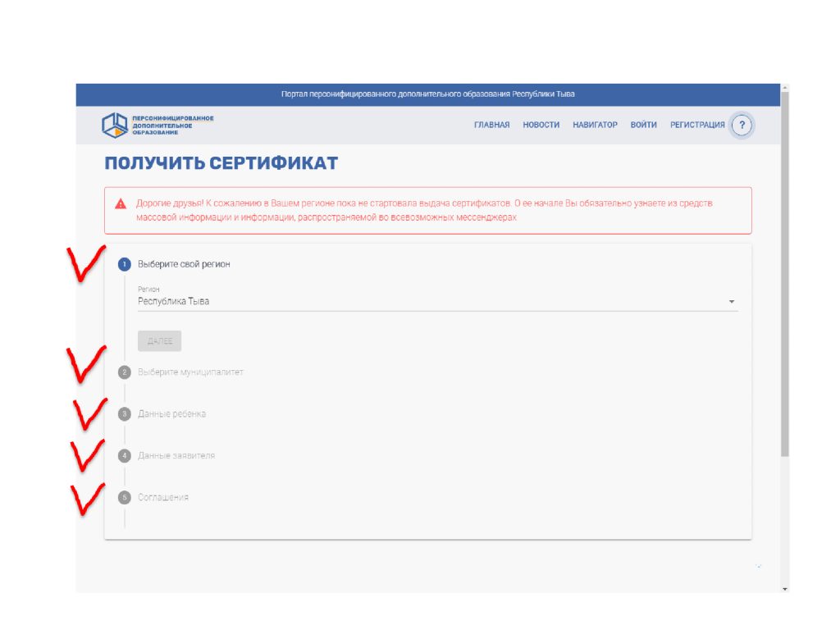Expand the region dropdown arrow
The height and width of the screenshot is (630, 840).
(x=731, y=302)
